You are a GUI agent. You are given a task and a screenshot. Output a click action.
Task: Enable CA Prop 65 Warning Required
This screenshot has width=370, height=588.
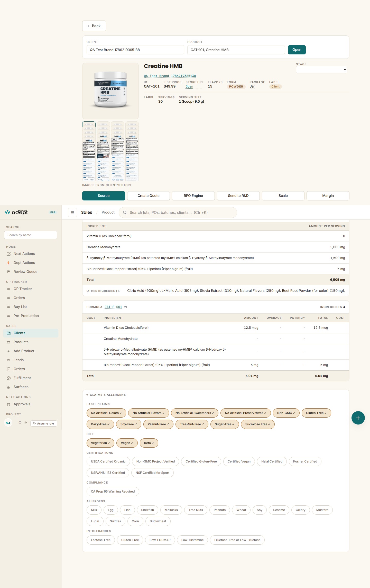point(113,491)
